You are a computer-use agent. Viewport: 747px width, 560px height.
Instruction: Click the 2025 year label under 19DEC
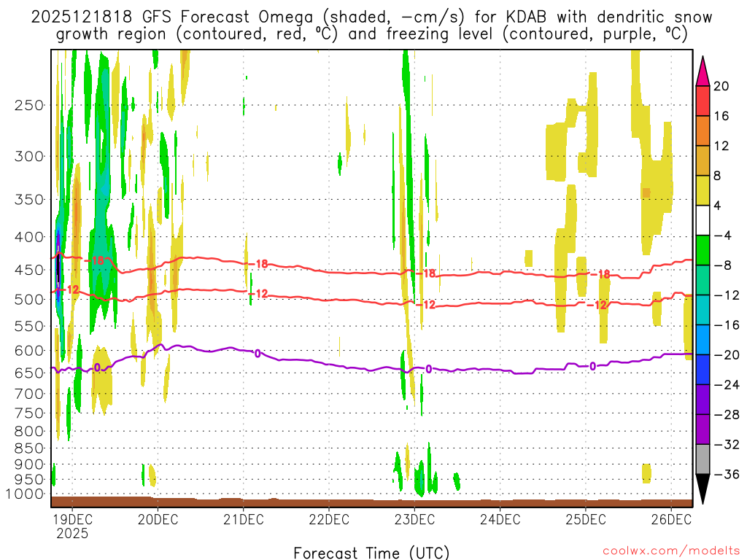(72, 533)
